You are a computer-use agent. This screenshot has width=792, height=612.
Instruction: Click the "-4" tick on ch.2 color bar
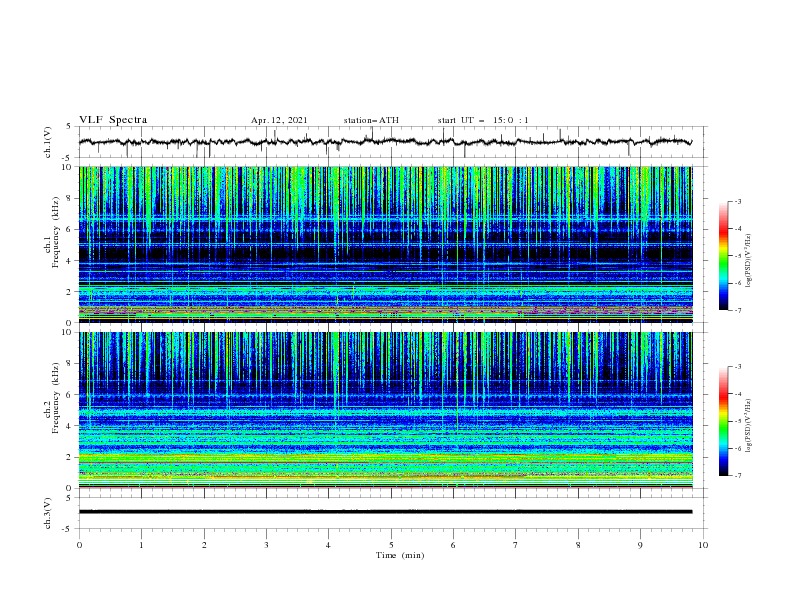737,394
